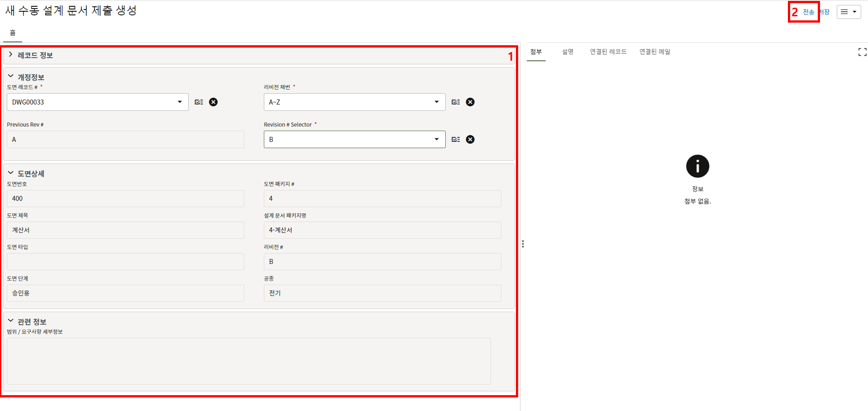Collapse the 개정정보 section
Viewport: 868px width, 411px height.
click(x=11, y=76)
